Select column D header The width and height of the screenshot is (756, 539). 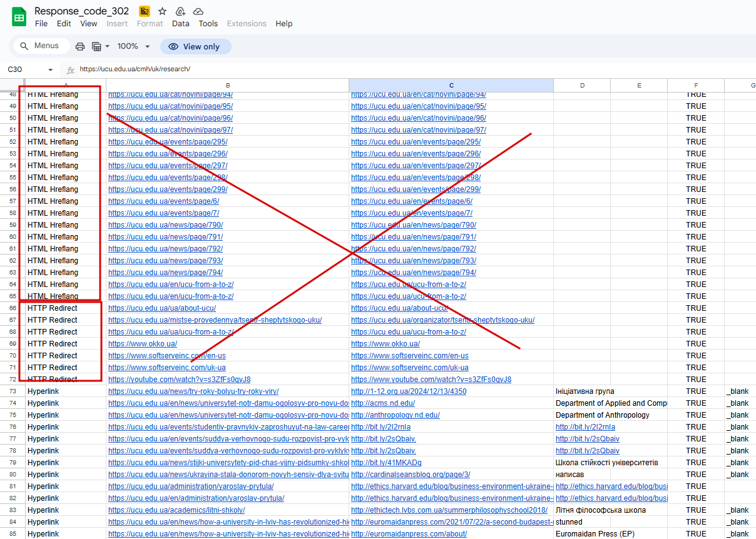tap(582, 85)
